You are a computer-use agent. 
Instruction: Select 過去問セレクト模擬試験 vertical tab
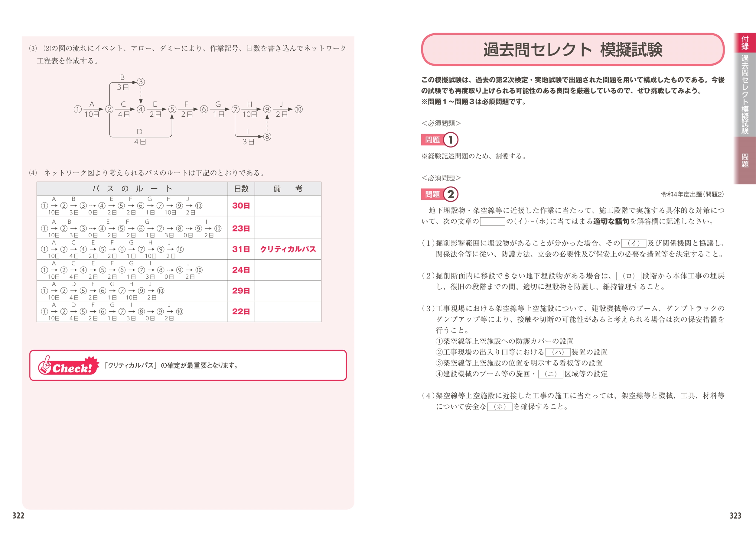[x=745, y=94]
